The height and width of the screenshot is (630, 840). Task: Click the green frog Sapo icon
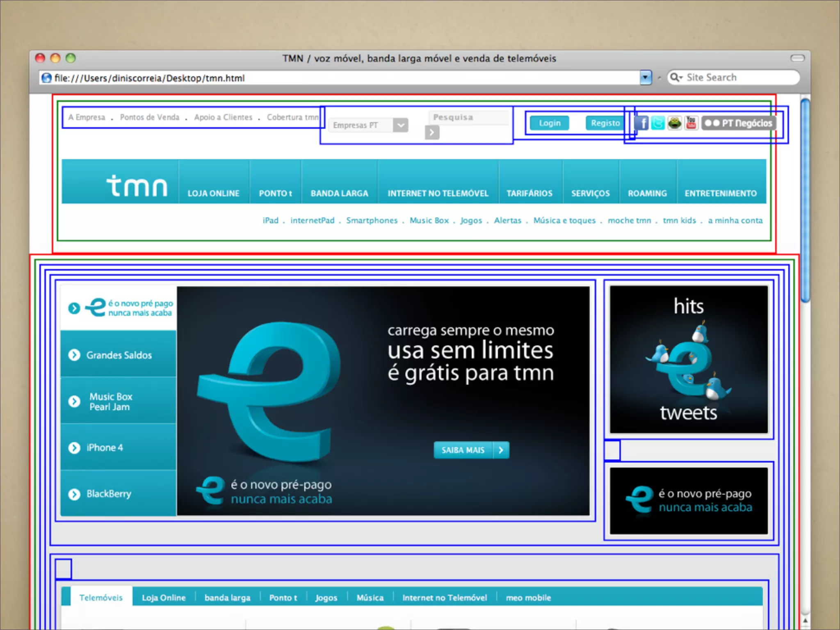pos(675,123)
